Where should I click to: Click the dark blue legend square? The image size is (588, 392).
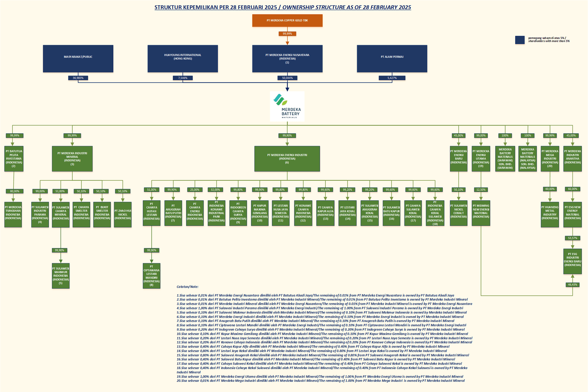(520, 40)
